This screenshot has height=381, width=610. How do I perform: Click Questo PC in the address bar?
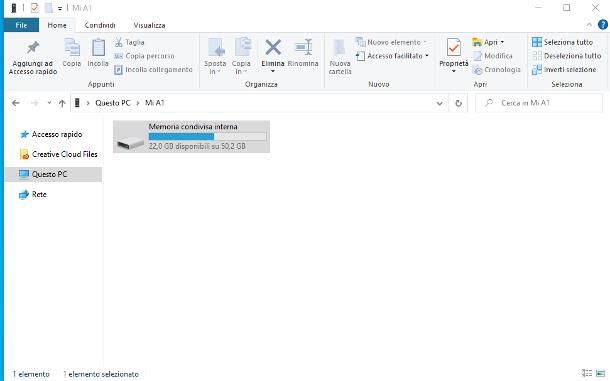113,103
